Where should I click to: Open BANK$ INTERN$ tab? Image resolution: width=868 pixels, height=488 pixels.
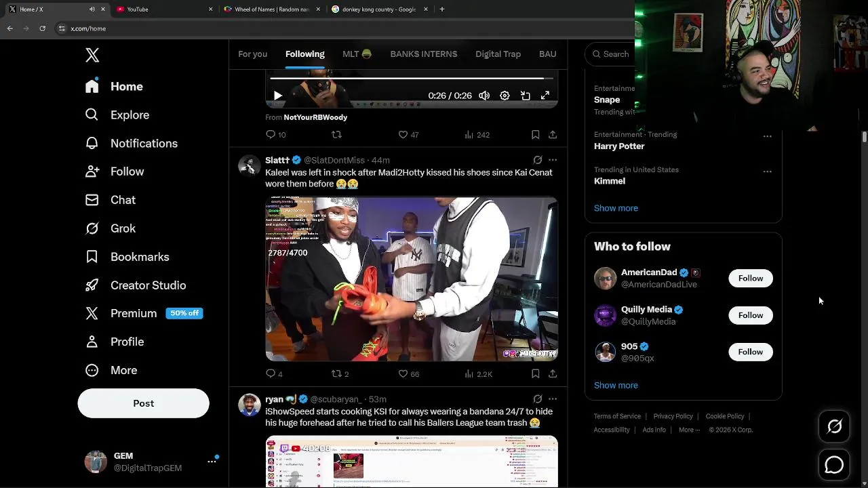pyautogui.click(x=424, y=54)
